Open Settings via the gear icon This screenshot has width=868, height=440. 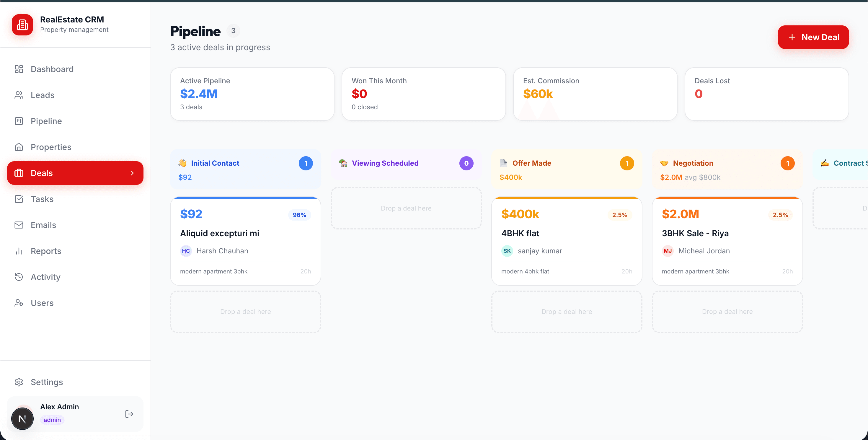click(x=19, y=382)
